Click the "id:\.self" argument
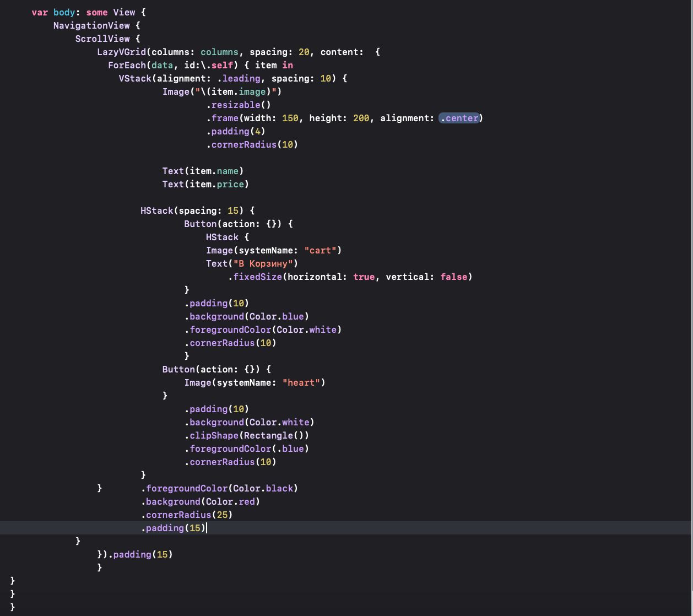 click(x=209, y=65)
